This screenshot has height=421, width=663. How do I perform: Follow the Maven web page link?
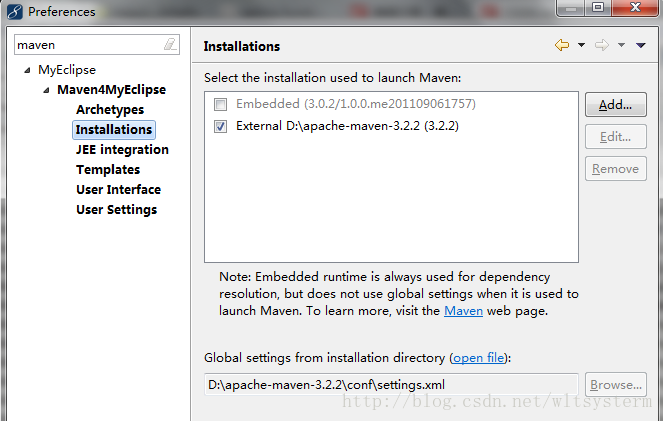click(x=463, y=311)
